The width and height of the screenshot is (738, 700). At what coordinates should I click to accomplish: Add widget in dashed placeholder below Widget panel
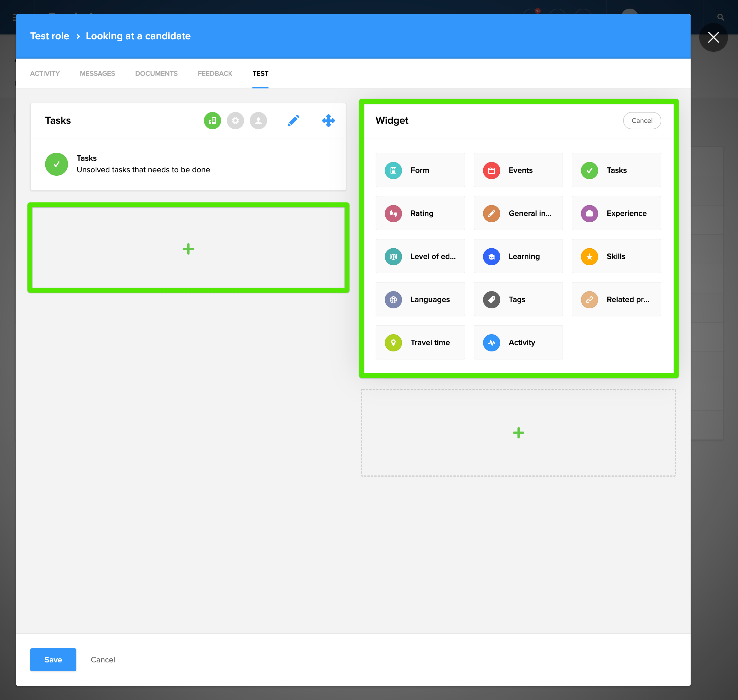point(518,432)
